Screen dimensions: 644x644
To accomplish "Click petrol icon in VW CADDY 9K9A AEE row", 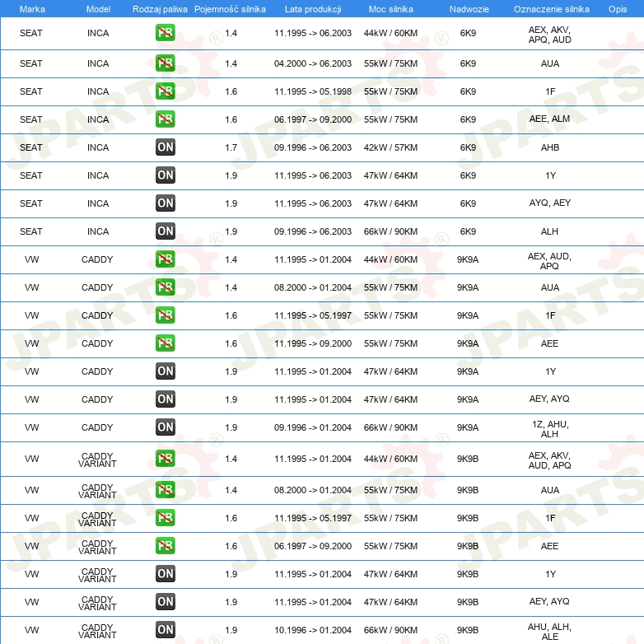I will point(165,343).
